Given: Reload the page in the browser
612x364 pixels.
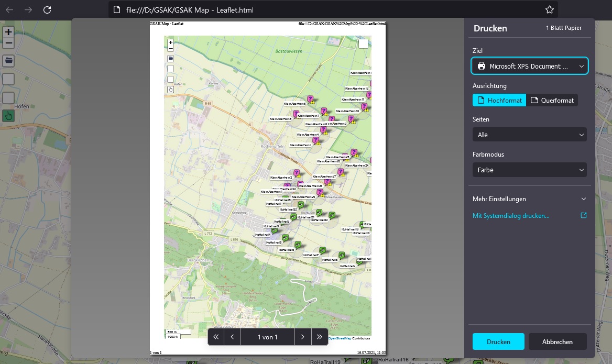Looking at the screenshot, I should pyautogui.click(x=47, y=9).
